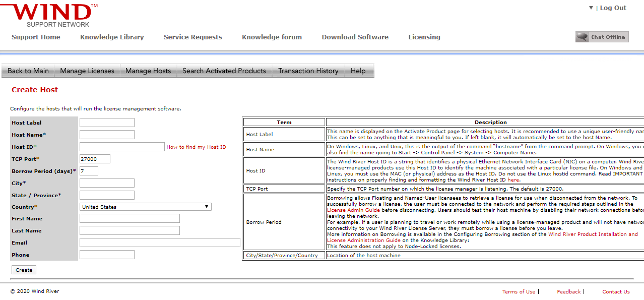This screenshot has height=300, width=644.
Task: Open Search Activated Products tab
Action: [x=224, y=71]
